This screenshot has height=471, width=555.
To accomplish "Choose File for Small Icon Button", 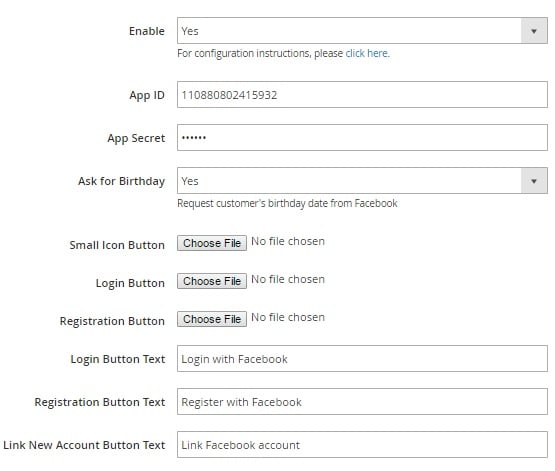I will [x=212, y=243].
